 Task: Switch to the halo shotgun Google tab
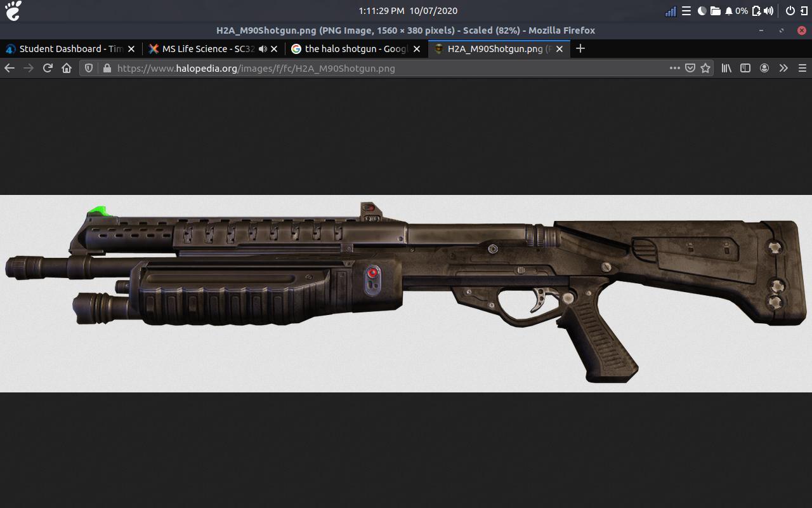tap(357, 49)
